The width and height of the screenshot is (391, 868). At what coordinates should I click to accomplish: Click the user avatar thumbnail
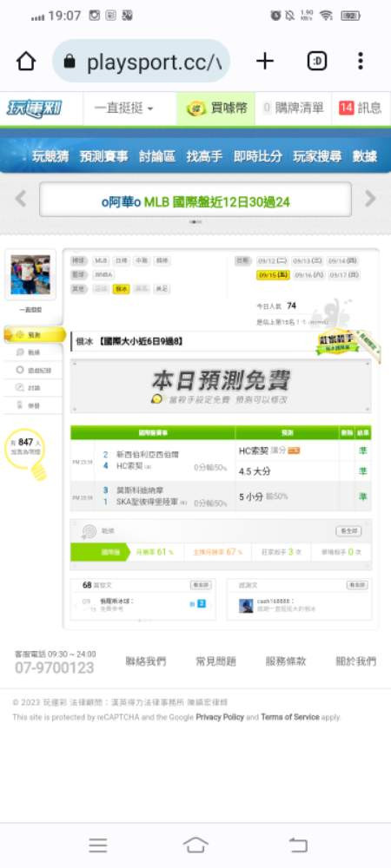[x=30, y=274]
